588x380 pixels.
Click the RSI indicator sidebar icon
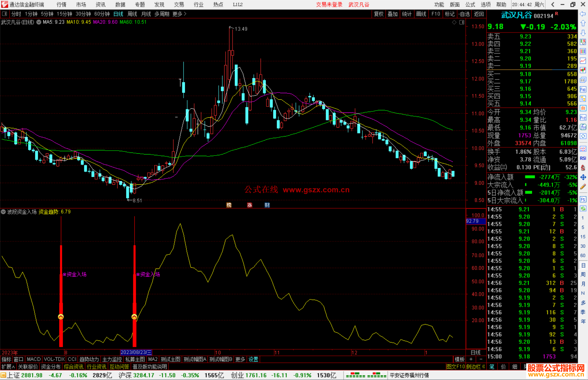(x=583, y=158)
